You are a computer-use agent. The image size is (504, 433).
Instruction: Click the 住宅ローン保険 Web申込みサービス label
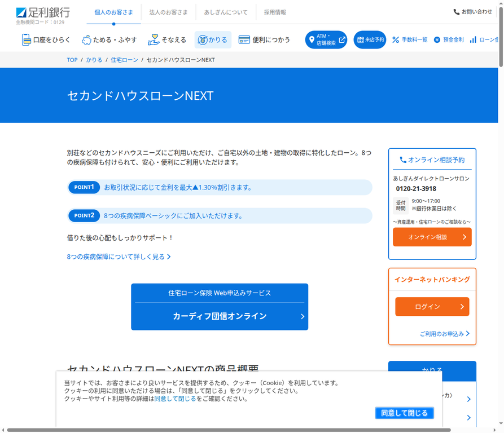click(x=220, y=293)
